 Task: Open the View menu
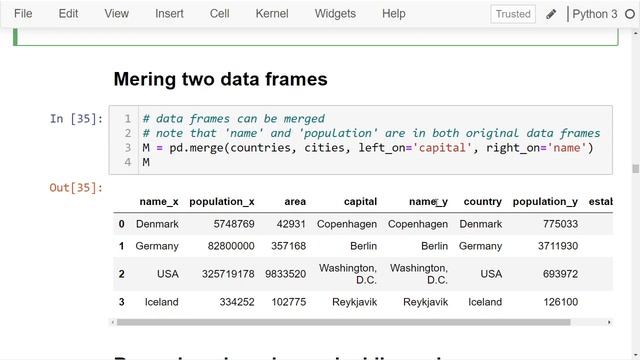(116, 13)
